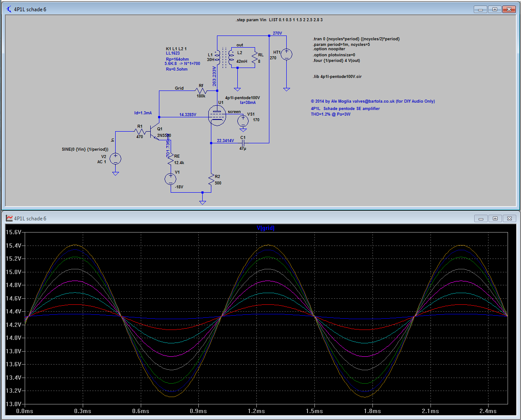Click the 4P1L Schade pentode SE amplifier comment
Screen dimensions: 521x420
coord(345,108)
